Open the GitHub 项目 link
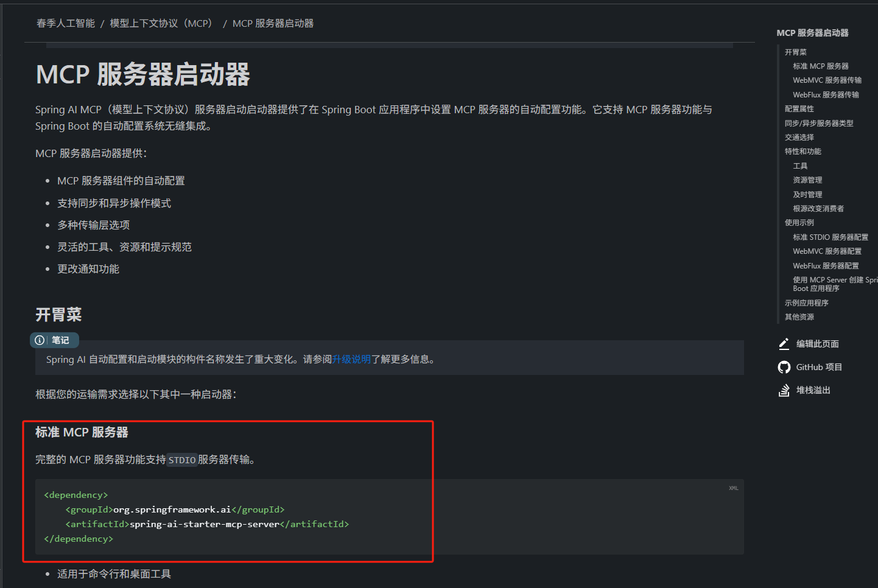Screen dimensions: 878x588 coord(819,367)
